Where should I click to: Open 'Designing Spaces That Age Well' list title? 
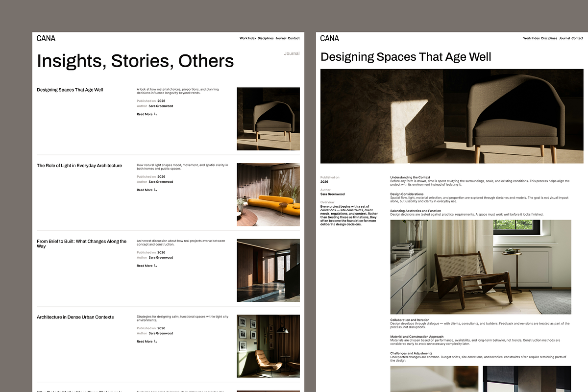point(70,90)
